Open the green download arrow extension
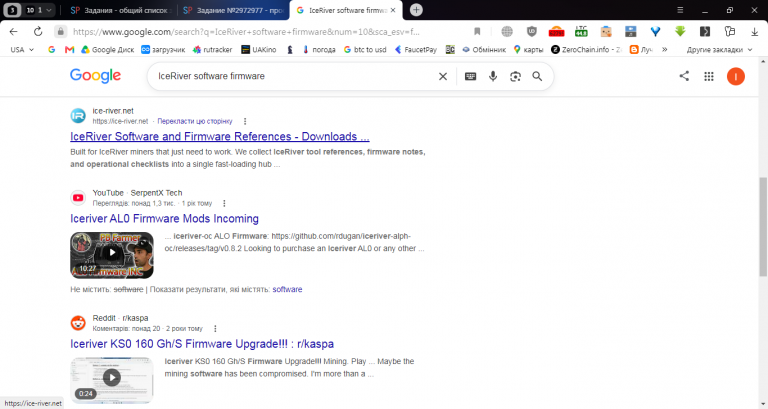The height and width of the screenshot is (409, 768). click(x=680, y=32)
